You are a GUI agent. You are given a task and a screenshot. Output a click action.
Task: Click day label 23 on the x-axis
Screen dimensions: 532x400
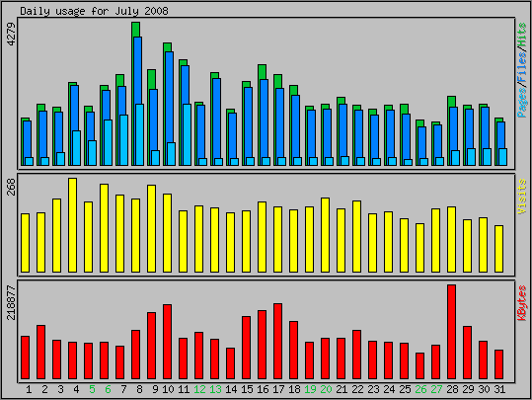(x=373, y=389)
